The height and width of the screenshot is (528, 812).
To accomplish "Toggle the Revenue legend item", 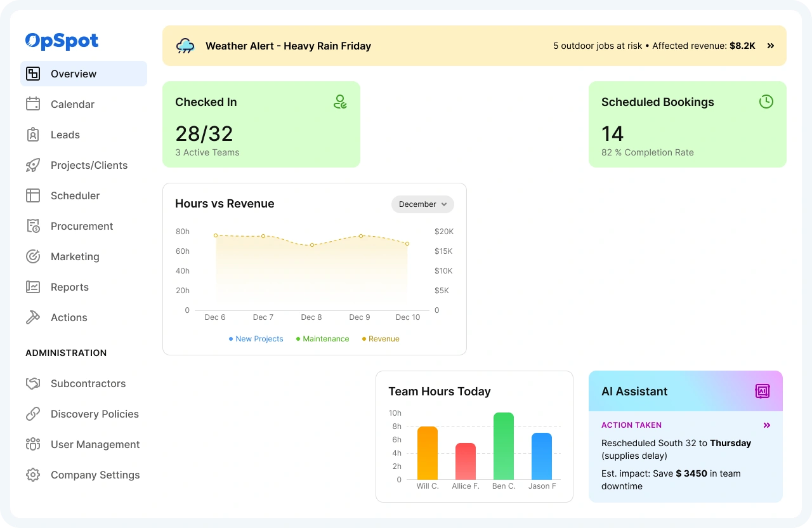I will (380, 339).
